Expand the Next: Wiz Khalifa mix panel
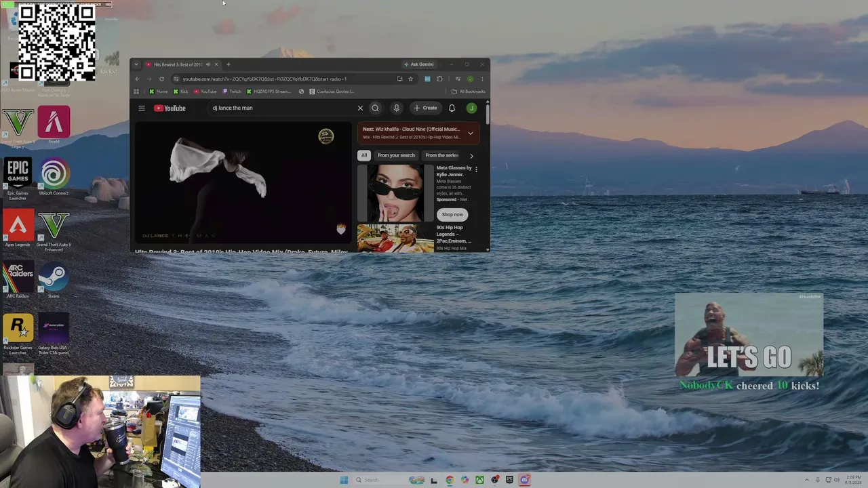868x488 pixels. coord(470,134)
